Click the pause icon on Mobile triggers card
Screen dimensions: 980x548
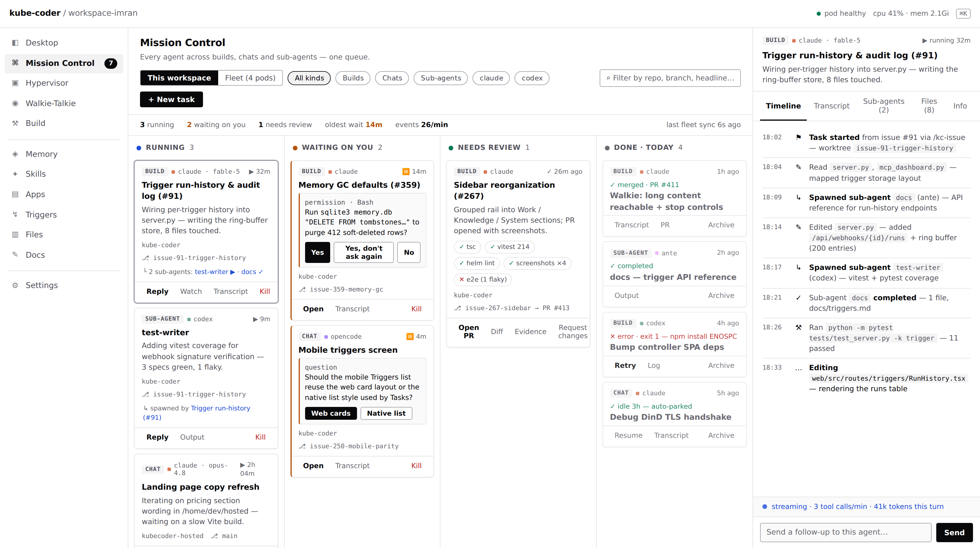coord(410,337)
